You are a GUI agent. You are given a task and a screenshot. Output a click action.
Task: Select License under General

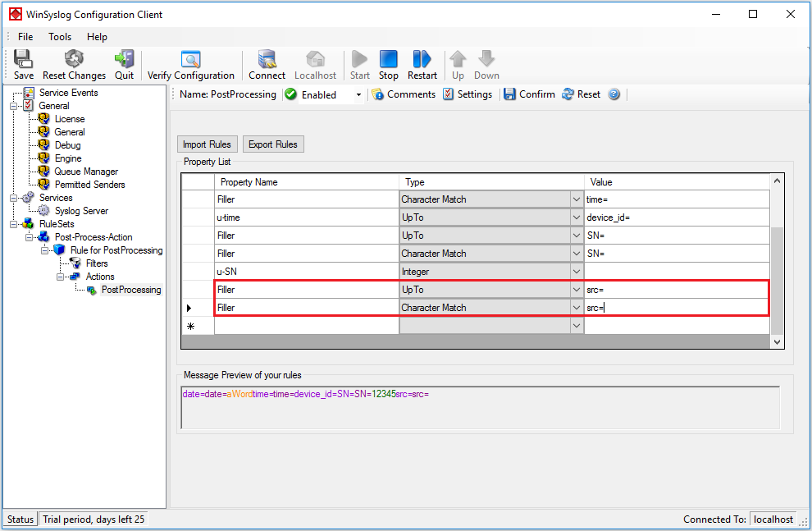(70, 119)
